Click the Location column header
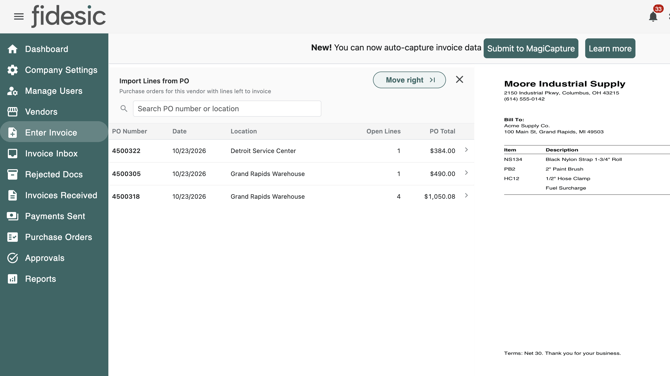The image size is (670, 376). coord(244,131)
